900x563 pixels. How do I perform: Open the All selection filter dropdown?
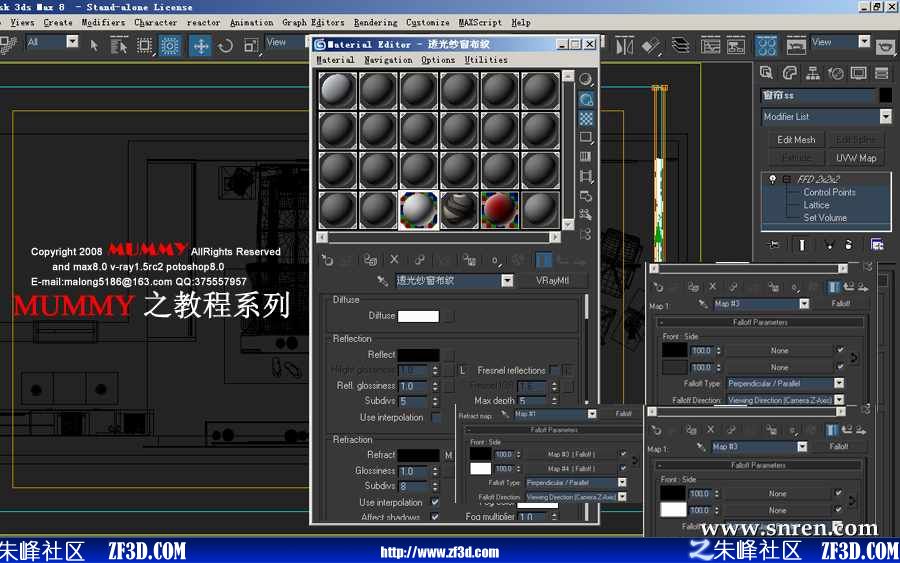[x=72, y=42]
